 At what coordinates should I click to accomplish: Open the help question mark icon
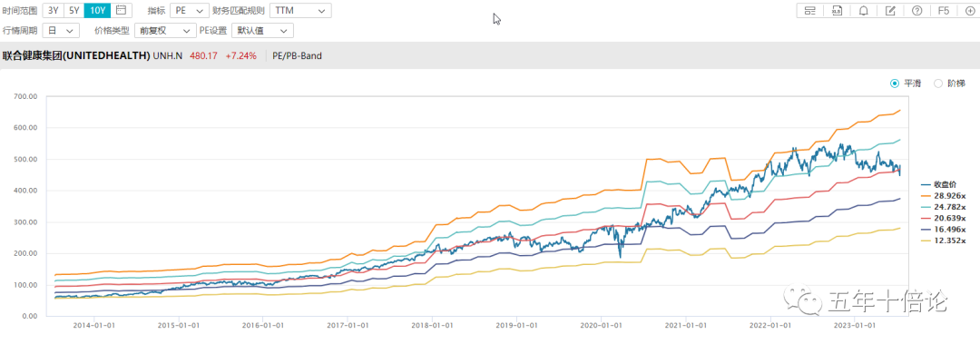click(917, 11)
